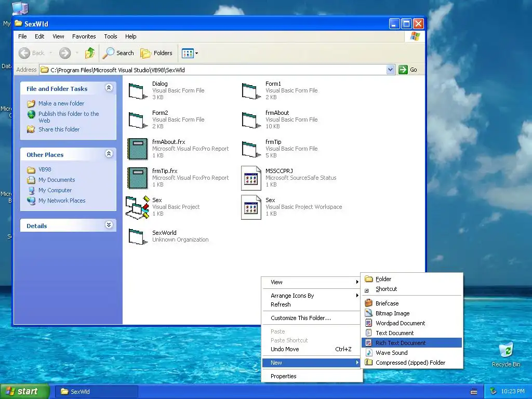
Task: Click the system tray icon beside clock
Action: click(493, 392)
